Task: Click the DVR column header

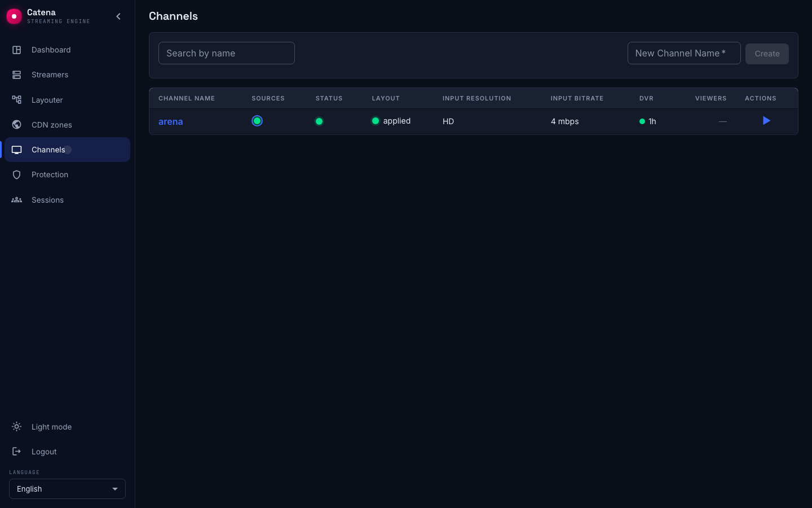Action: [647, 98]
